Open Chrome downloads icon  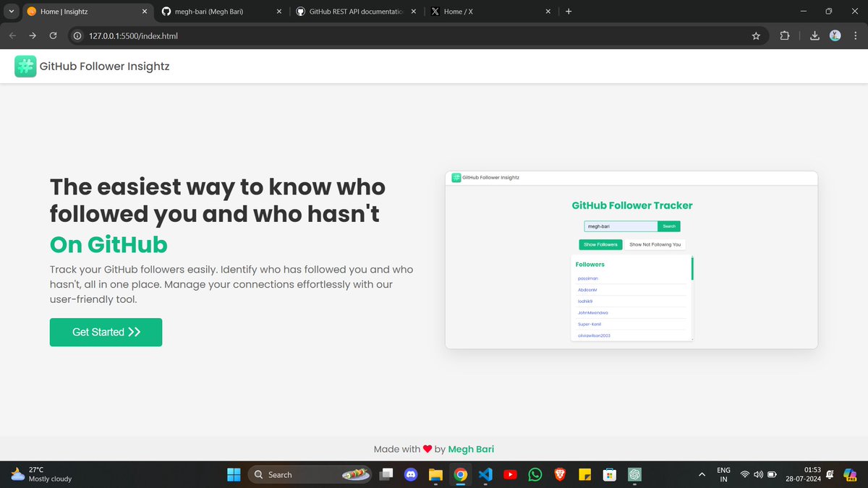coord(814,35)
